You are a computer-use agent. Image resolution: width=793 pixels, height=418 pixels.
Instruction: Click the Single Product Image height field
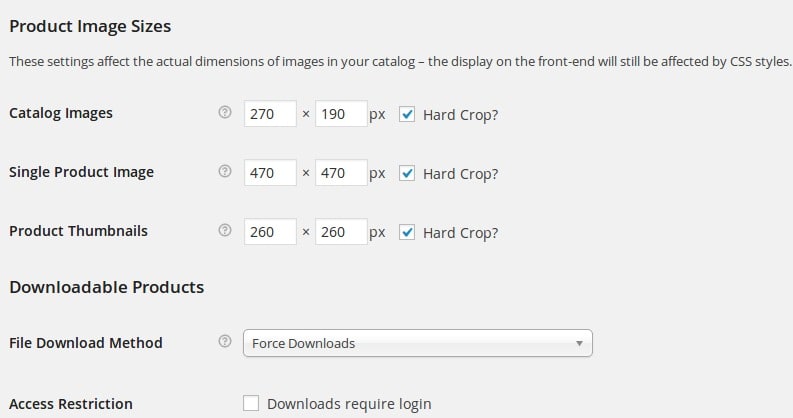point(341,173)
